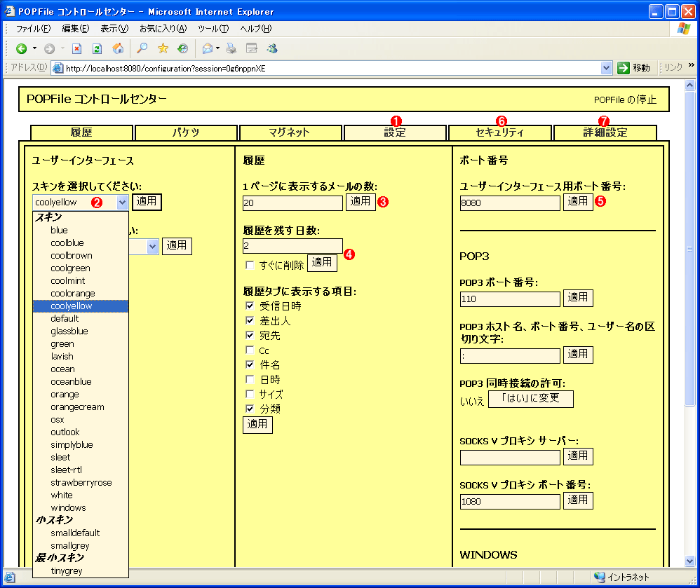
Task: Apply mails-per-page value with 適用 button
Action: (361, 202)
